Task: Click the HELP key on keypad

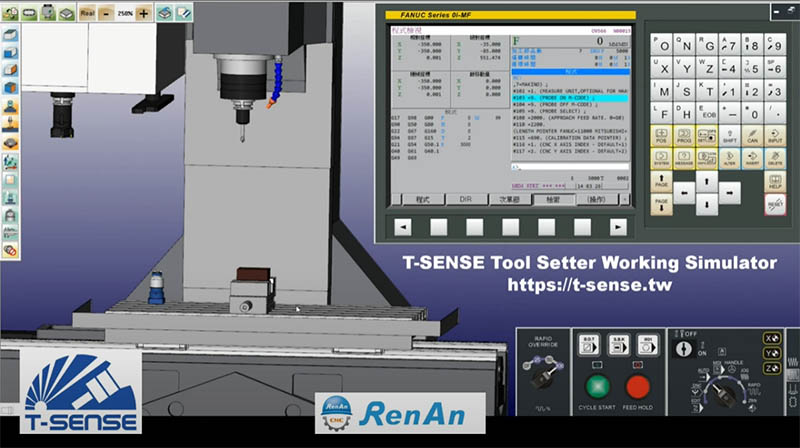Action: coord(775,182)
